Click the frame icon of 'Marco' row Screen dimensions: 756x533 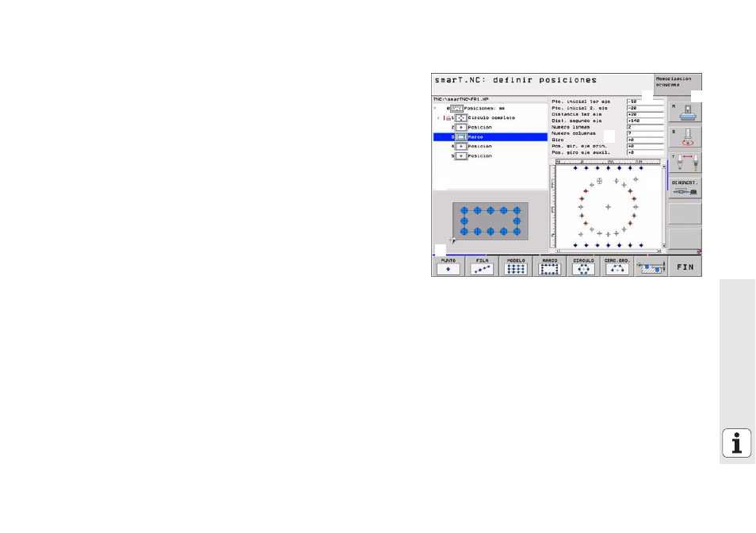click(x=461, y=137)
